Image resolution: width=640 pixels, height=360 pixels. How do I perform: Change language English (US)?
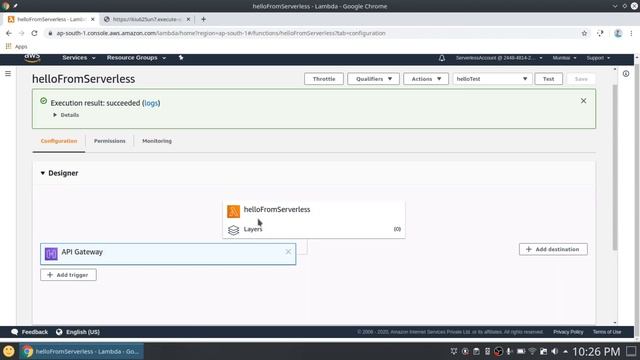pyautogui.click(x=78, y=332)
